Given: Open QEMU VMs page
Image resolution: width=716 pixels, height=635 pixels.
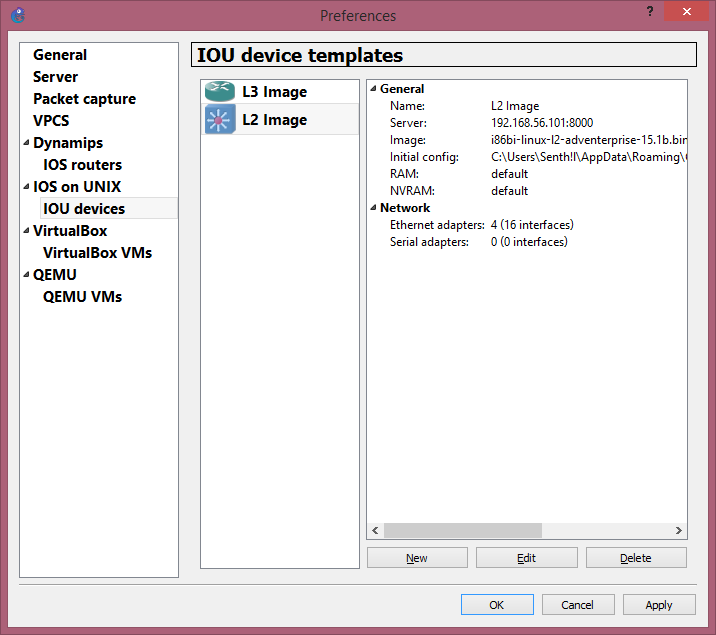Looking at the screenshot, I should pyautogui.click(x=82, y=297).
